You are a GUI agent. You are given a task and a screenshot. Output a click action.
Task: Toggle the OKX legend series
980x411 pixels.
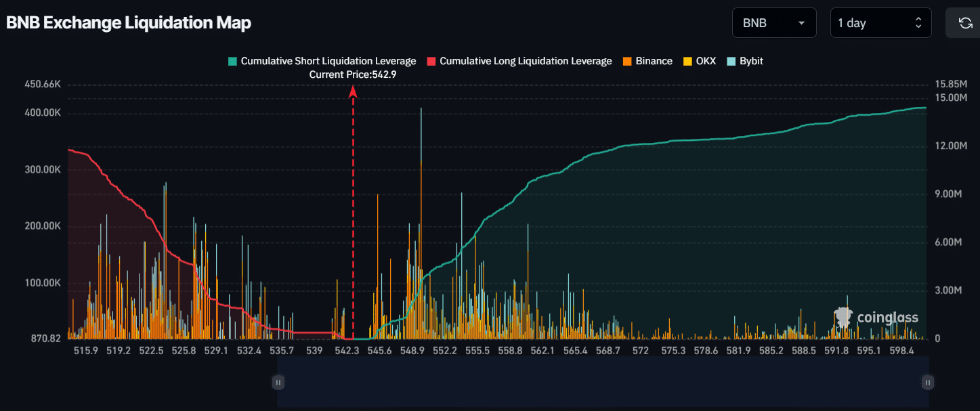pos(699,61)
